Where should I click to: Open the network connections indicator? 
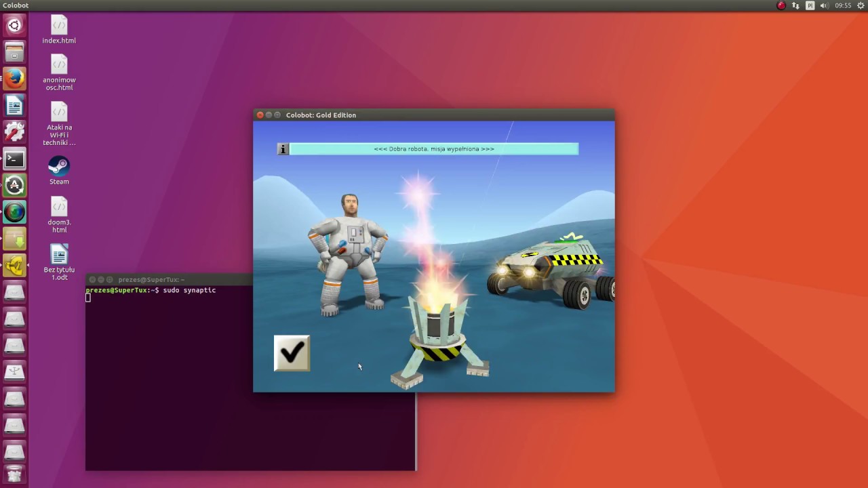pos(795,5)
